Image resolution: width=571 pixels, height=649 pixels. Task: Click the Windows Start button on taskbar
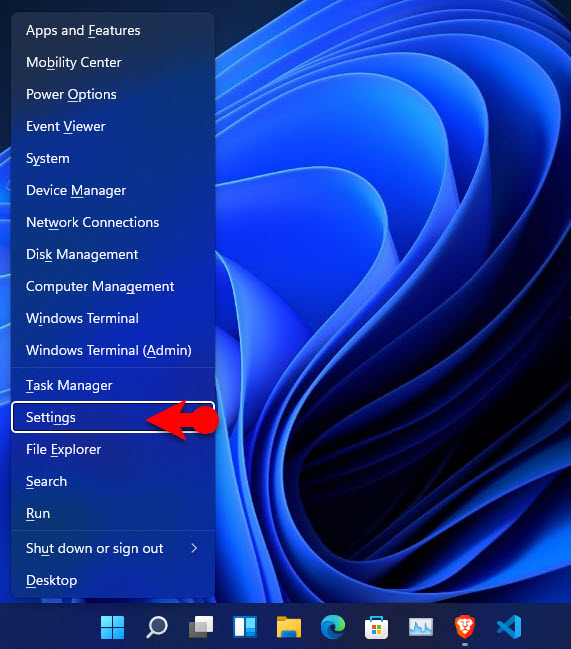point(113,627)
